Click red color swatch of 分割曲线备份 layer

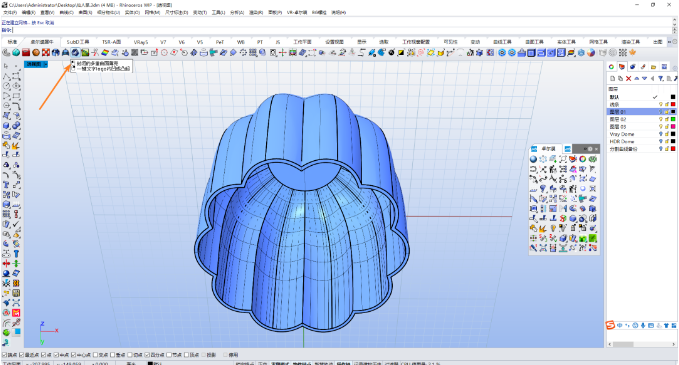[673, 149]
